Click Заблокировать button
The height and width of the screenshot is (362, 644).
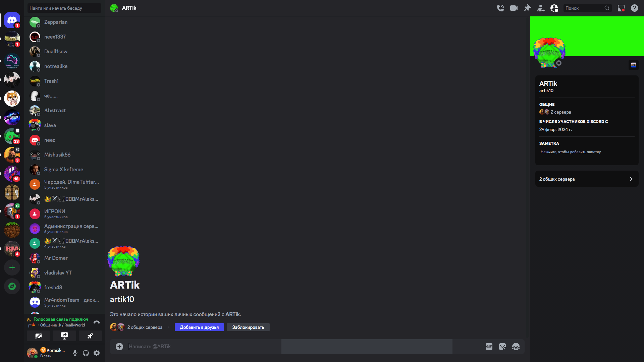pos(248,327)
